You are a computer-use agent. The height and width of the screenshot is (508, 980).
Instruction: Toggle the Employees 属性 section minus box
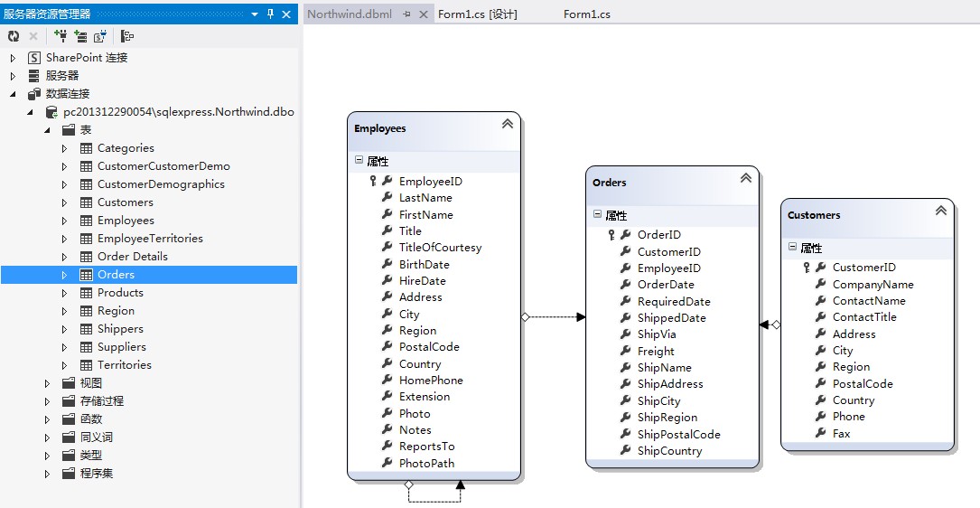coord(359,160)
